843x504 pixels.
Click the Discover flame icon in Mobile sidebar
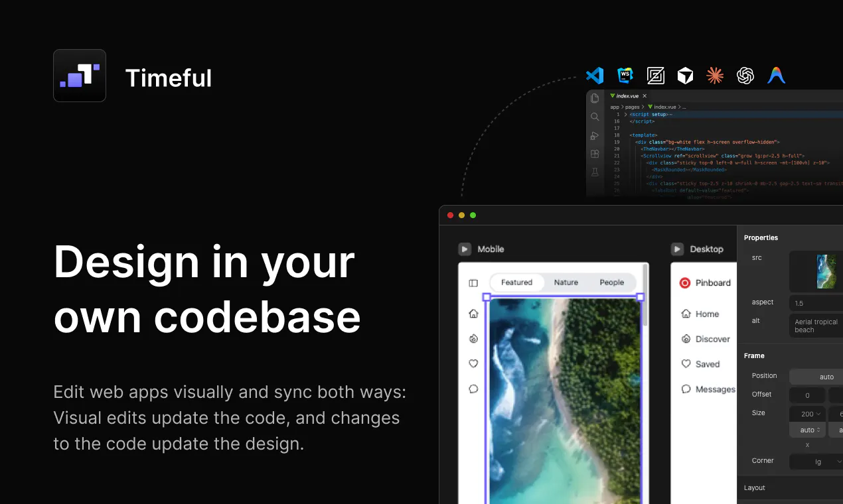click(473, 339)
